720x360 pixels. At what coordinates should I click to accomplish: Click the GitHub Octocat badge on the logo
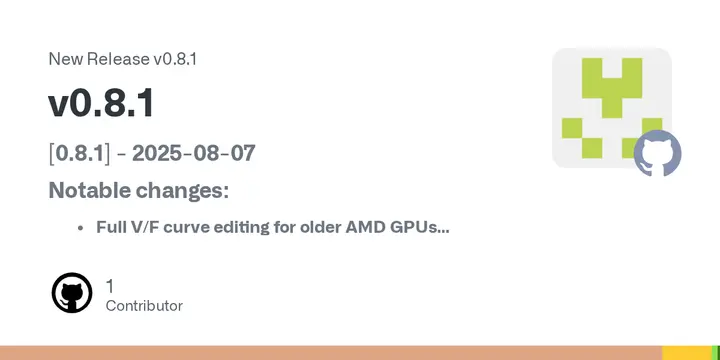658,153
